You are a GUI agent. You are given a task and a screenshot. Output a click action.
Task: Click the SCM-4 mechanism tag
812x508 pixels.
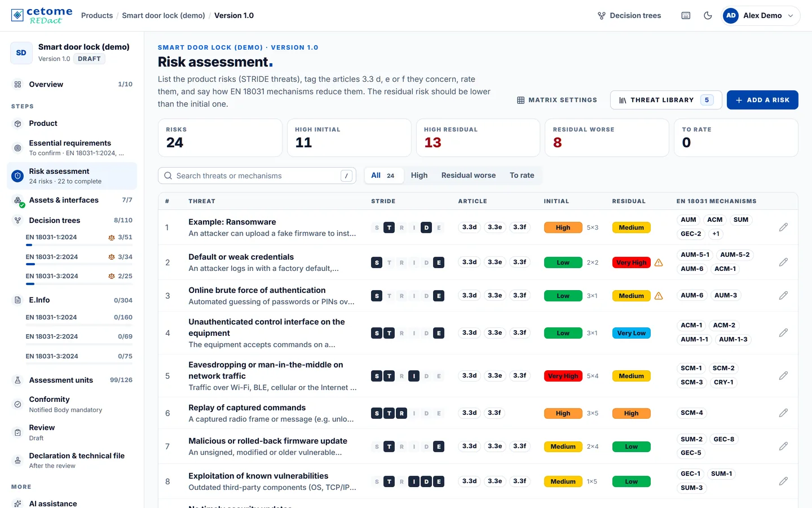coord(691,413)
